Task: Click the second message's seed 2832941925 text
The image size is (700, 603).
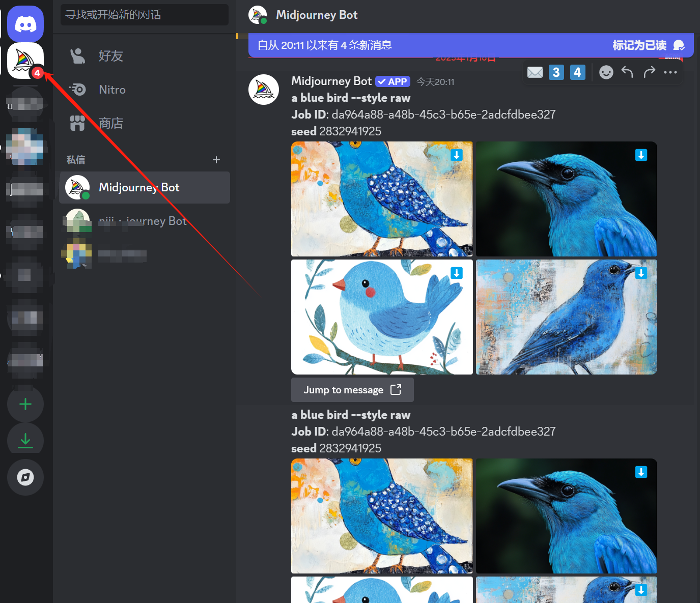Action: pyautogui.click(x=336, y=448)
